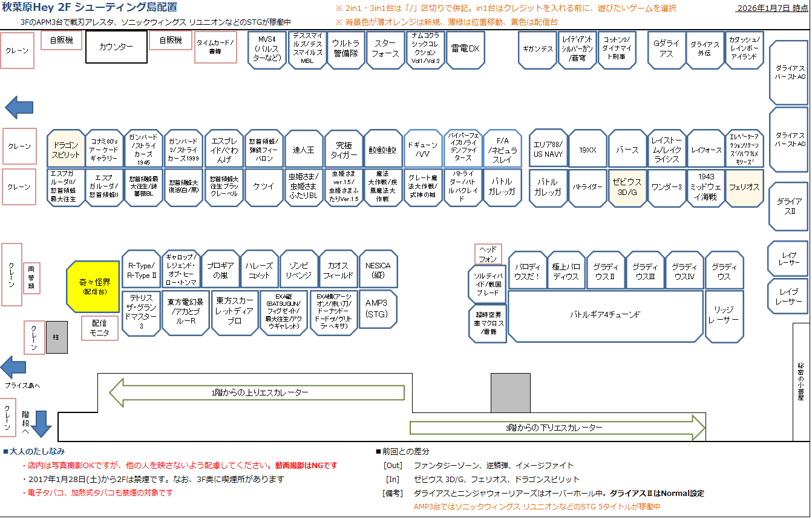
Task: Select the カウンター box
Action: [x=116, y=47]
